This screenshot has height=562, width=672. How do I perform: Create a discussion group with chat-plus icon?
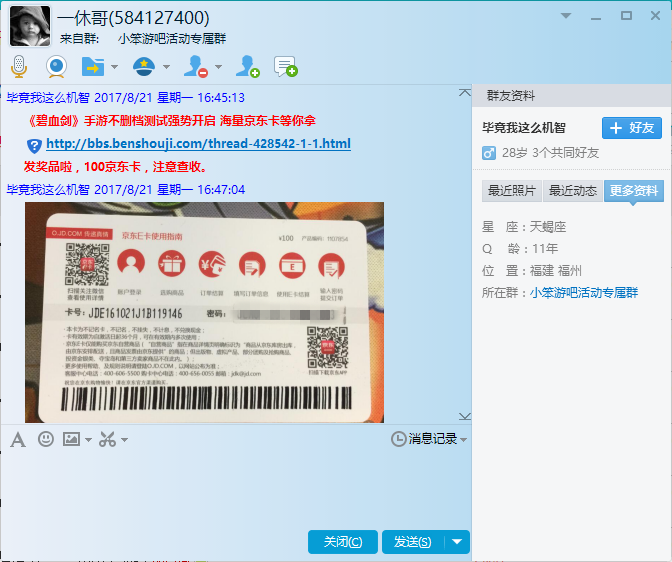click(285, 66)
